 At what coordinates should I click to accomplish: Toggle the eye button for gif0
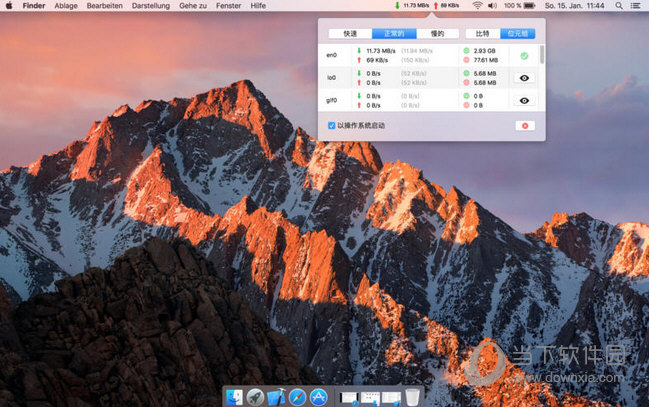[524, 100]
